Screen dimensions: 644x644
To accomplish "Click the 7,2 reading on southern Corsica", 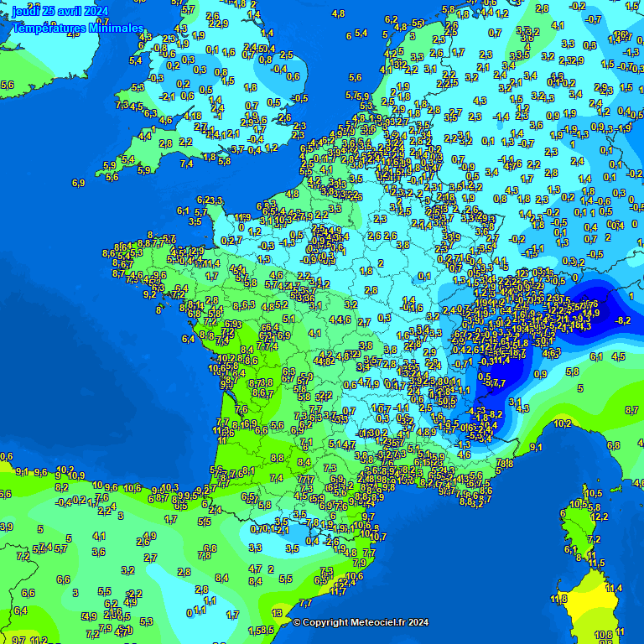I will [595, 541].
